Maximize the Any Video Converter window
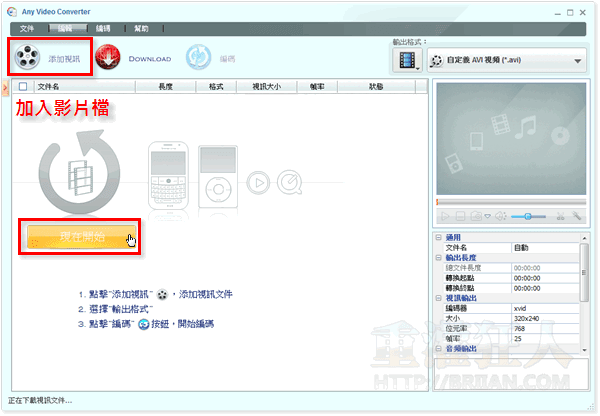This screenshot has width=600, height=416. [x=570, y=13]
